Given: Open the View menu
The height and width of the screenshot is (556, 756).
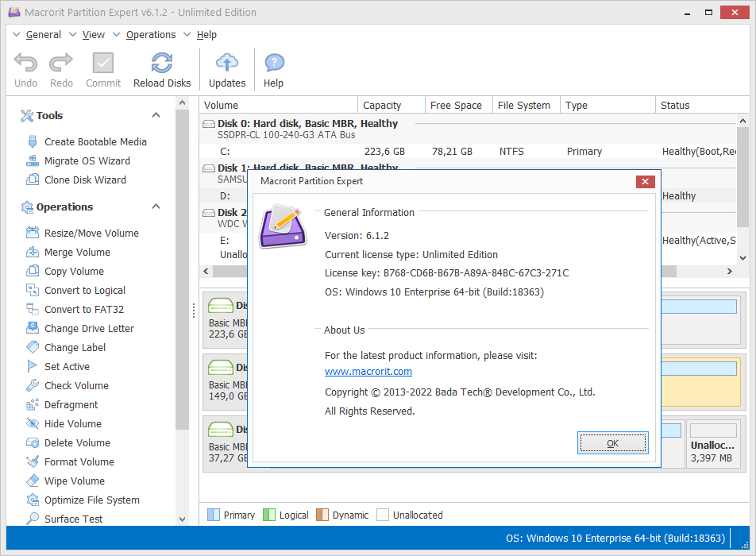Looking at the screenshot, I should click(94, 35).
